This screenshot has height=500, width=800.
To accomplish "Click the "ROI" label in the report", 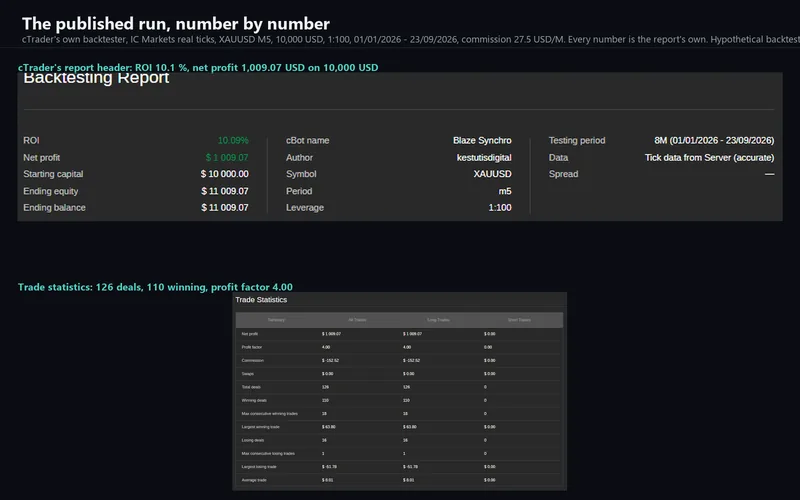I will [31, 140].
